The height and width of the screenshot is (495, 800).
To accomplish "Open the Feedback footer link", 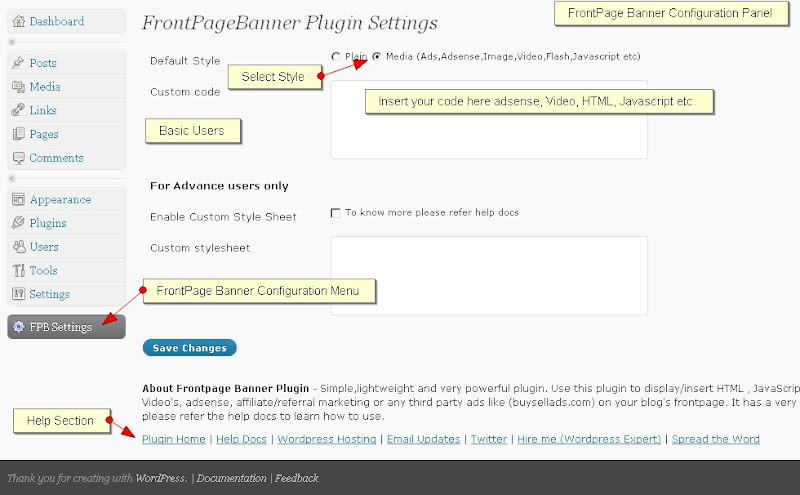I will (296, 478).
